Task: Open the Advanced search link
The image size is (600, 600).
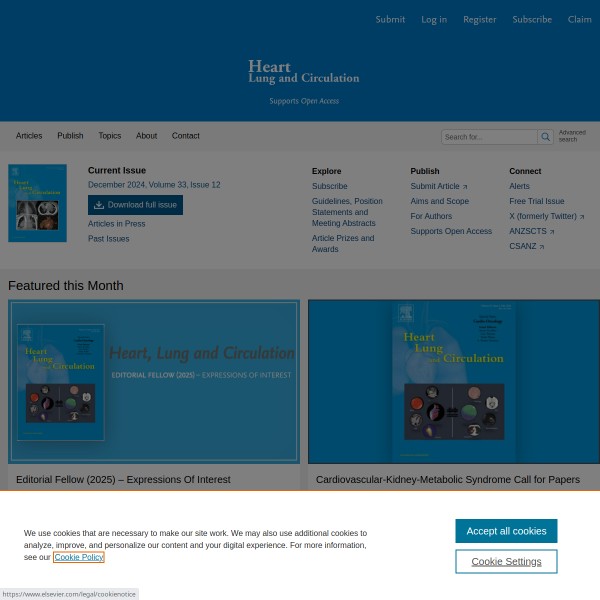Action: pos(572,136)
